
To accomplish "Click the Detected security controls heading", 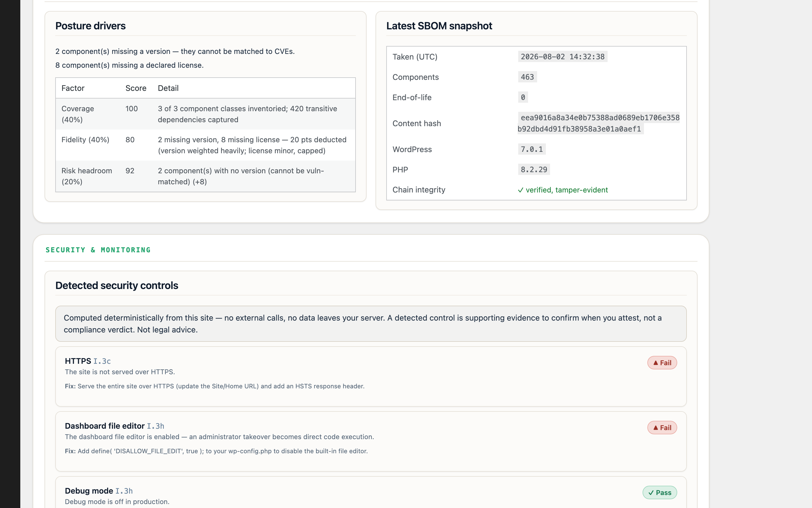I will click(x=117, y=286).
